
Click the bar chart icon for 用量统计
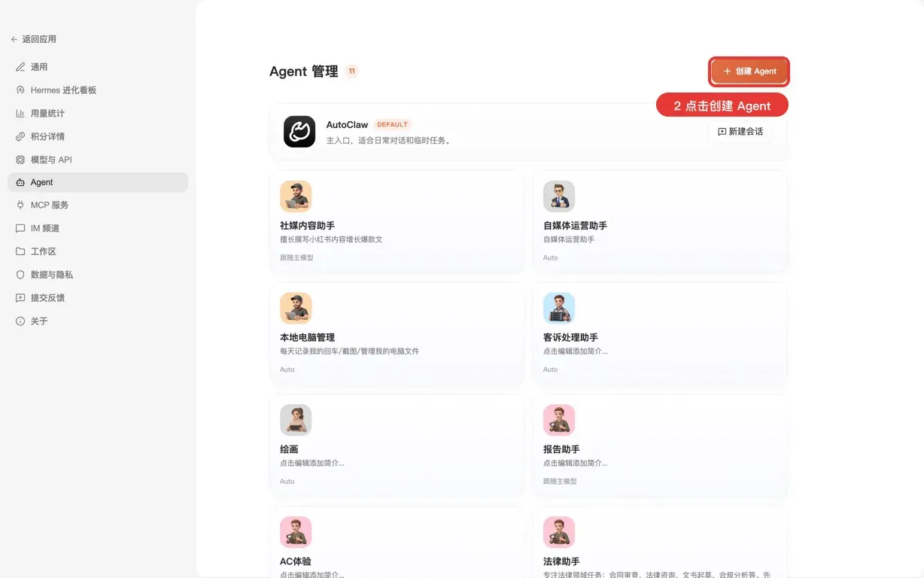pyautogui.click(x=20, y=114)
